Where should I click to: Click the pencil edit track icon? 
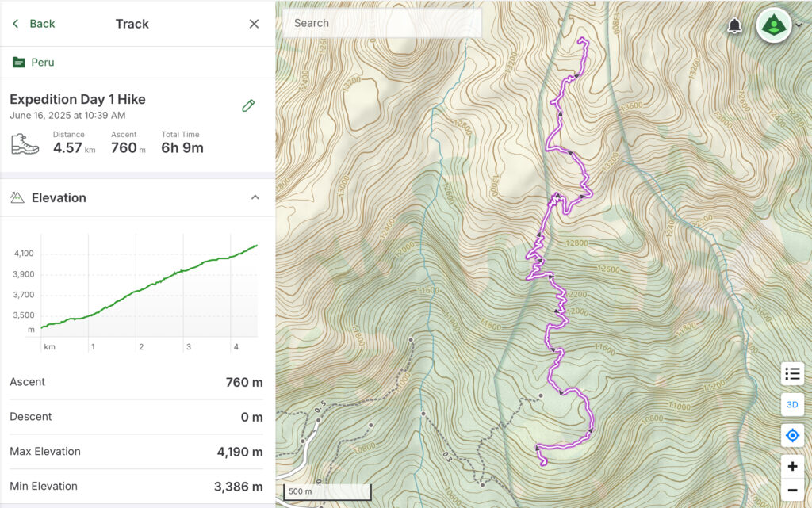[x=248, y=105]
